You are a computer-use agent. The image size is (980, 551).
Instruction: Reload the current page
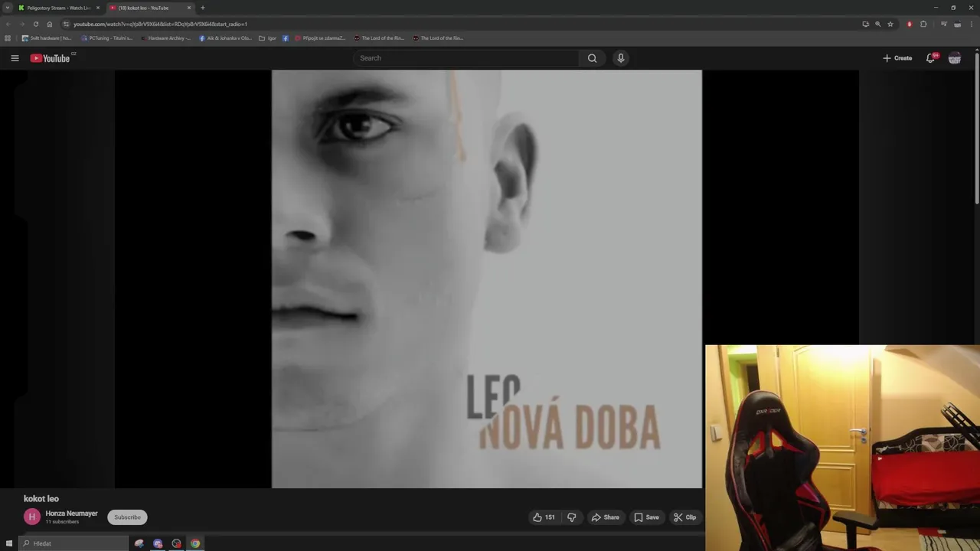(35, 24)
